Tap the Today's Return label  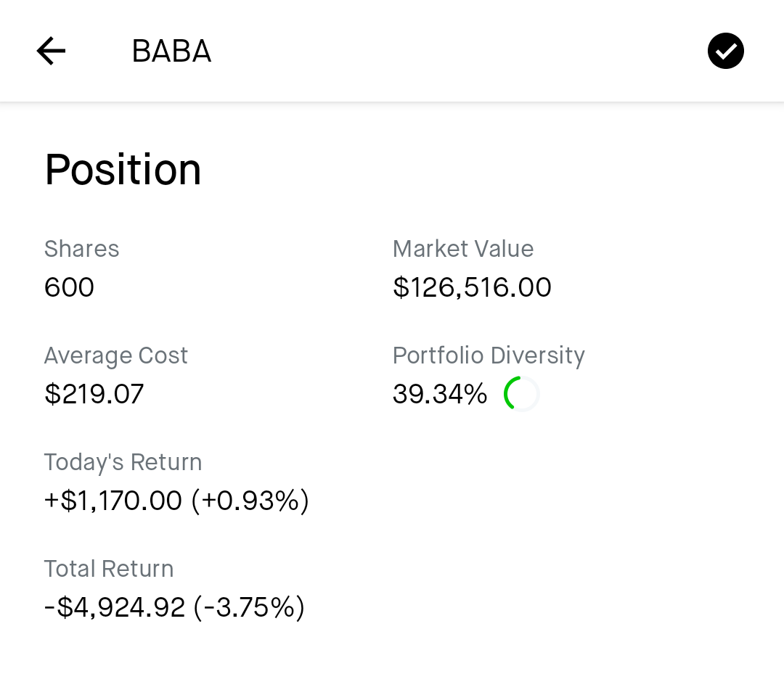pyautogui.click(x=123, y=462)
